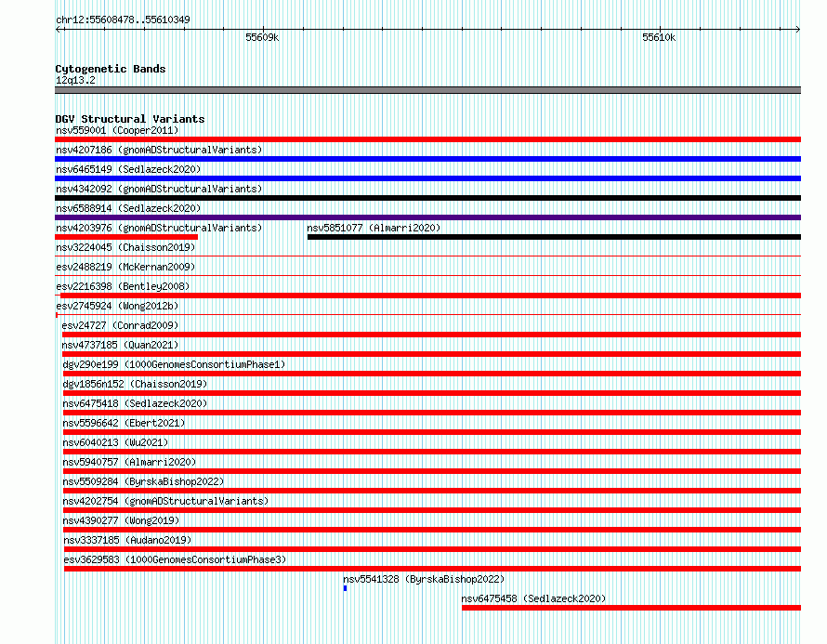Click the DGV Structural Variants track title
Screen dimensions: 827x644
click(130, 119)
